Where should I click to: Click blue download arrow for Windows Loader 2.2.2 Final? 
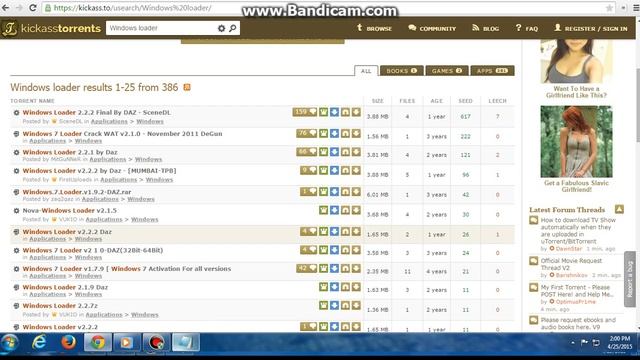point(334,112)
